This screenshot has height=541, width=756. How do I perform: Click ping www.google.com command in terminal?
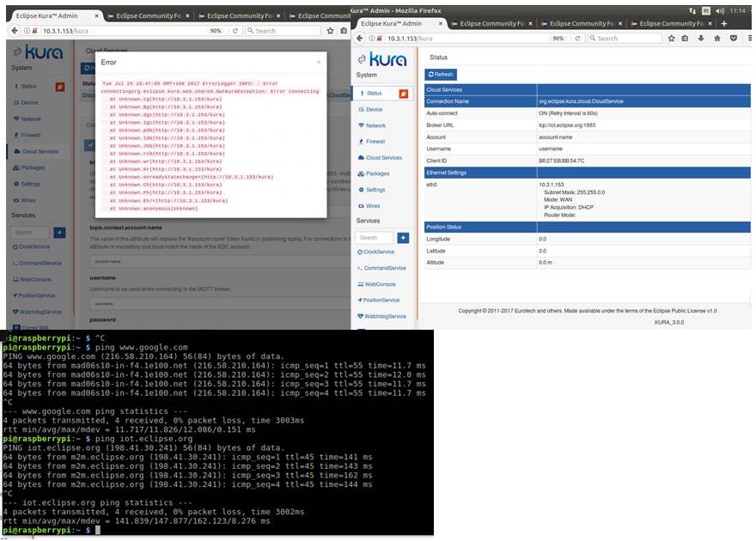(x=142, y=347)
